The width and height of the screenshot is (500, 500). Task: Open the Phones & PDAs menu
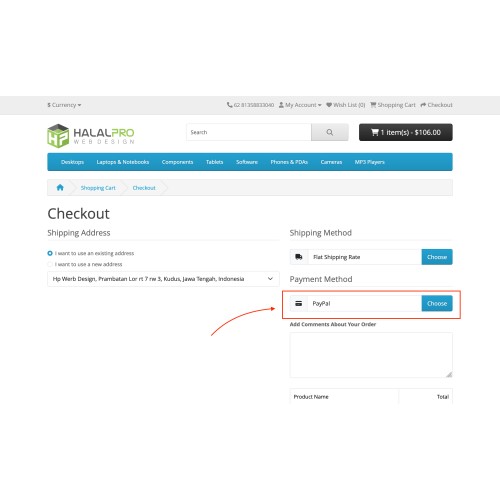289,162
